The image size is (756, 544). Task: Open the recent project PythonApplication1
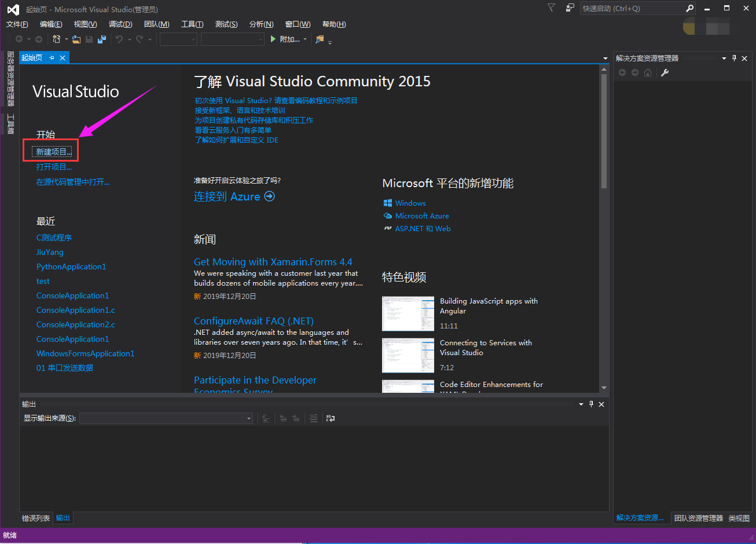tap(71, 266)
